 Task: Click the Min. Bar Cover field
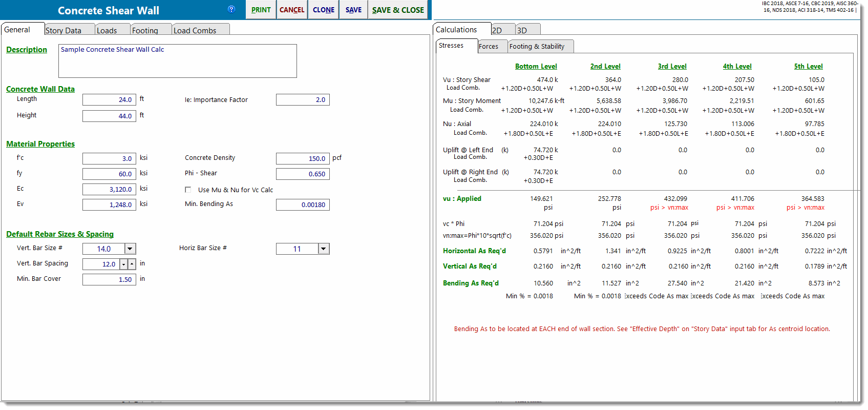109,279
